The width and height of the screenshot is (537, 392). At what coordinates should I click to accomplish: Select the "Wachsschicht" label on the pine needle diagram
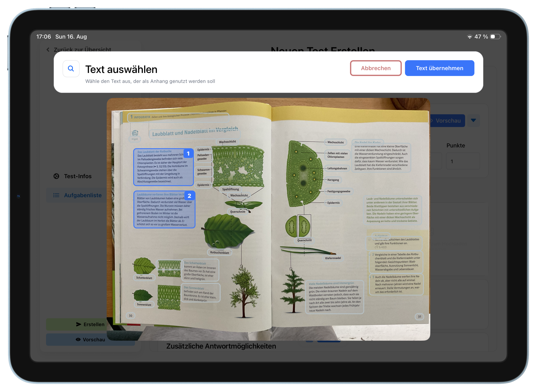tap(335, 142)
